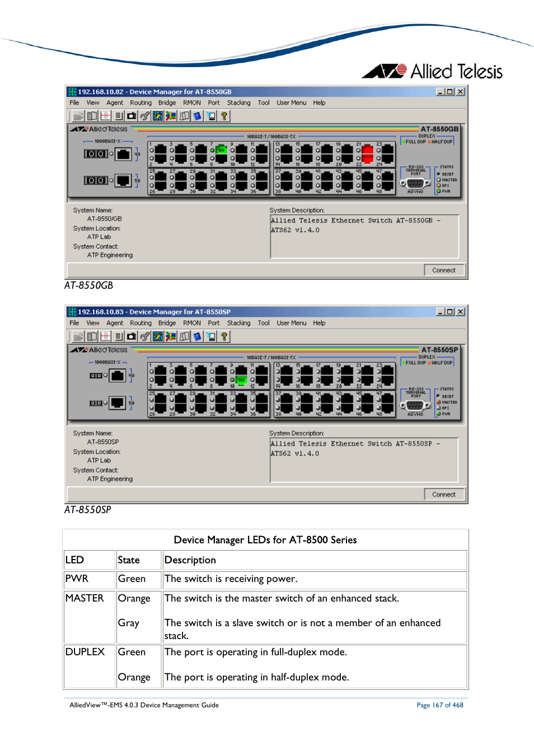The image size is (534, 756).
Task: Click the RS-232 terminal port on AT-8550SP
Action: click(415, 405)
